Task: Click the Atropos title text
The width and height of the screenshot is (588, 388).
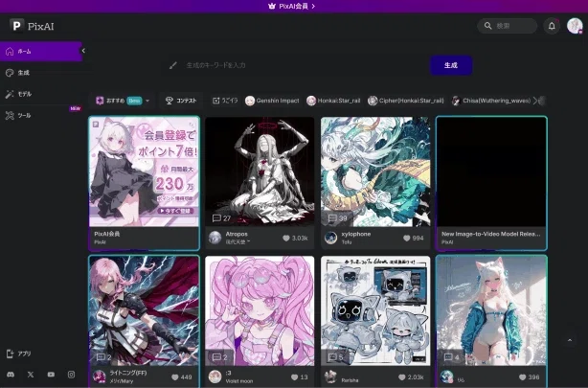Action: click(237, 234)
